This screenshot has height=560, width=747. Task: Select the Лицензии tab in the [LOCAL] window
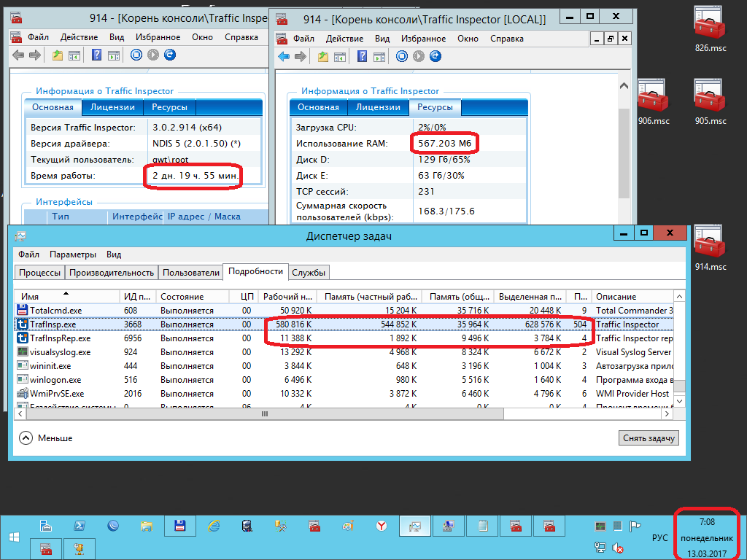[x=379, y=107]
